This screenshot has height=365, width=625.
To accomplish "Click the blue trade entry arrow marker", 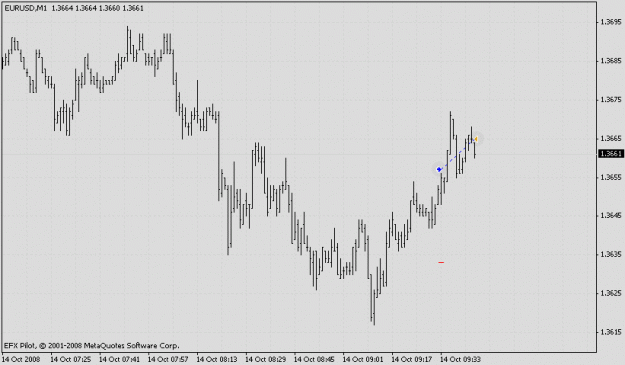I will pyautogui.click(x=439, y=170).
